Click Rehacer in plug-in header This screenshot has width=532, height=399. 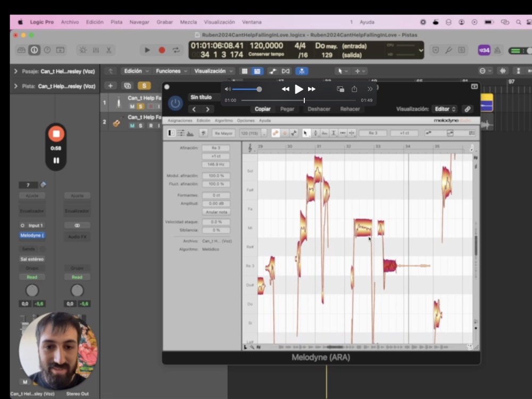(350, 109)
